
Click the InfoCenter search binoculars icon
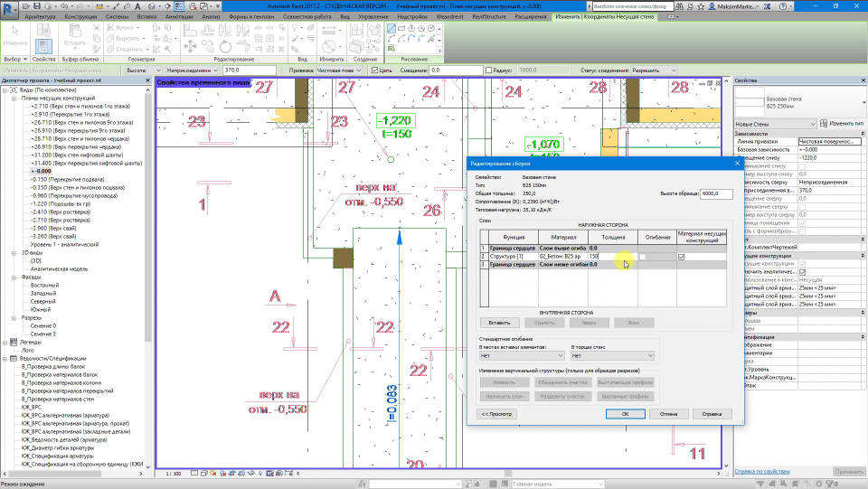coord(680,6)
